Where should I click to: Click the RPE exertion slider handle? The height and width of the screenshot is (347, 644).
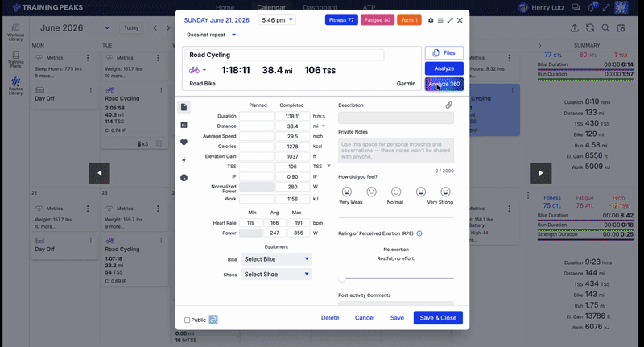[x=341, y=279]
